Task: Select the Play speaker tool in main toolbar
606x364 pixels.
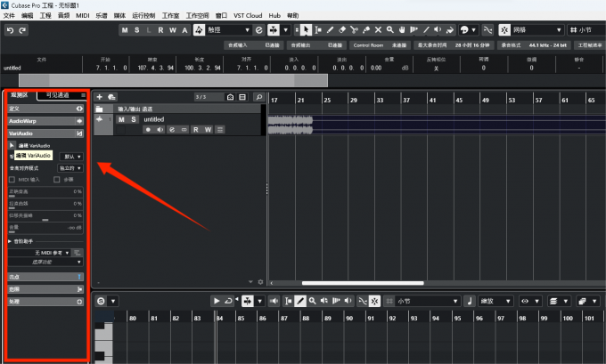Action: pyautogui.click(x=438, y=29)
